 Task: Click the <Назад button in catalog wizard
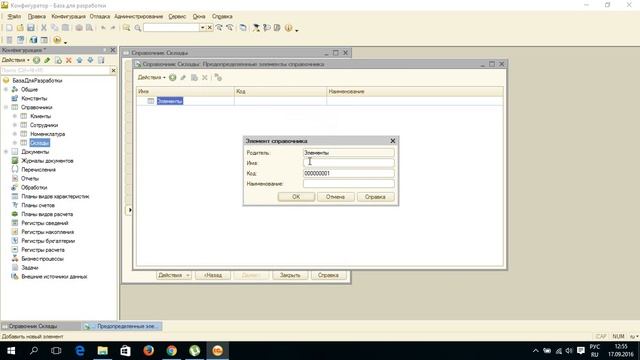coord(213,275)
